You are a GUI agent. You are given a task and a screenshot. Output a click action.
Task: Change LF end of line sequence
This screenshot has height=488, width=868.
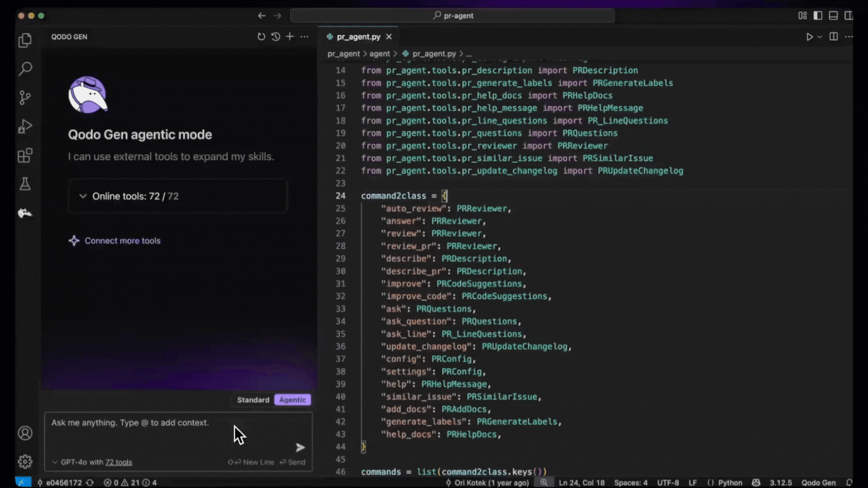click(693, 483)
